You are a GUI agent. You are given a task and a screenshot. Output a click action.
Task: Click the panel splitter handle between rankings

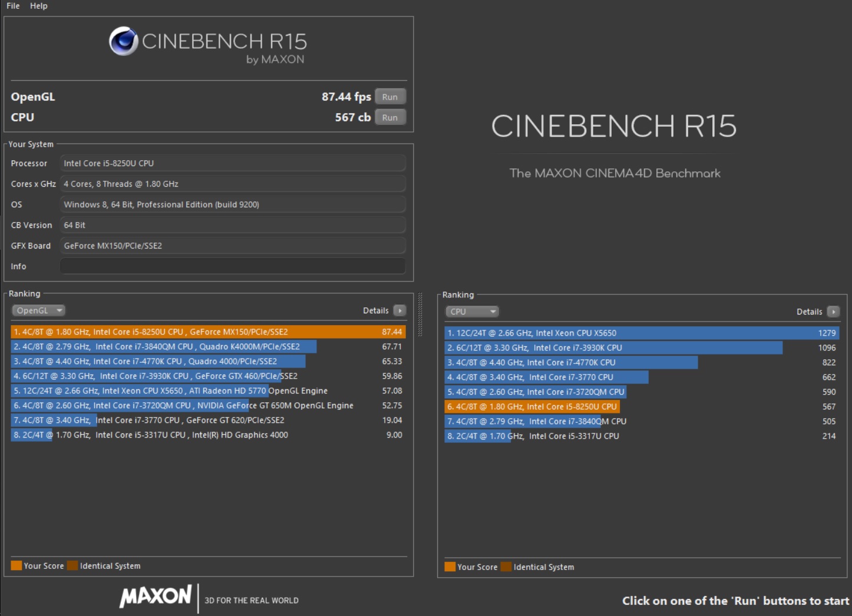420,314
